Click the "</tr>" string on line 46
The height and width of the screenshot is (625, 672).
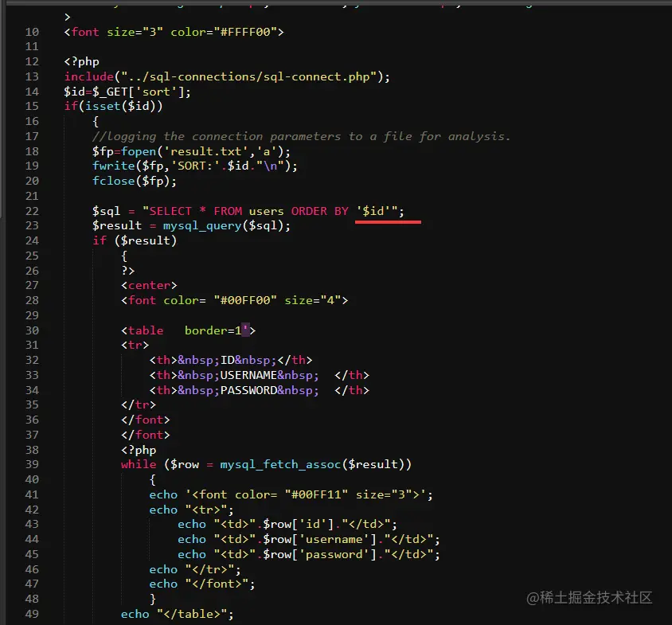click(x=209, y=569)
